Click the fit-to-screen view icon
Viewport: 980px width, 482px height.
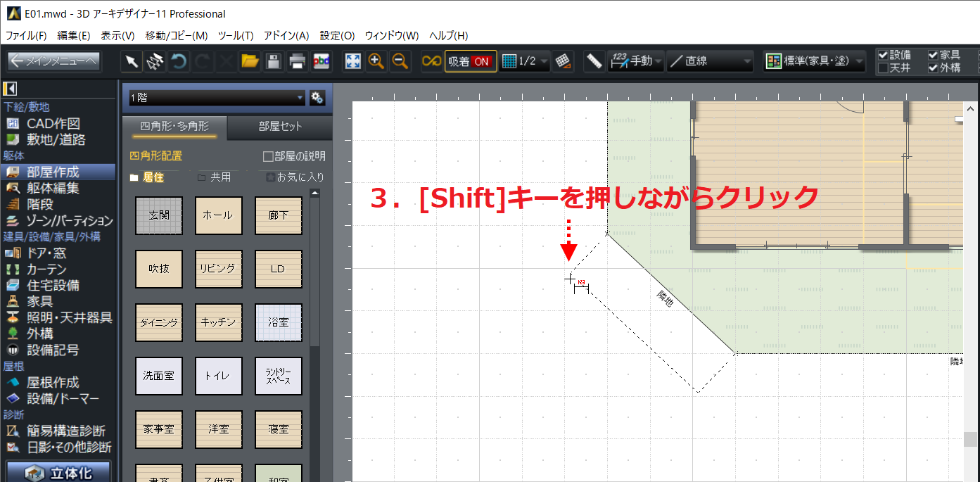[352, 61]
